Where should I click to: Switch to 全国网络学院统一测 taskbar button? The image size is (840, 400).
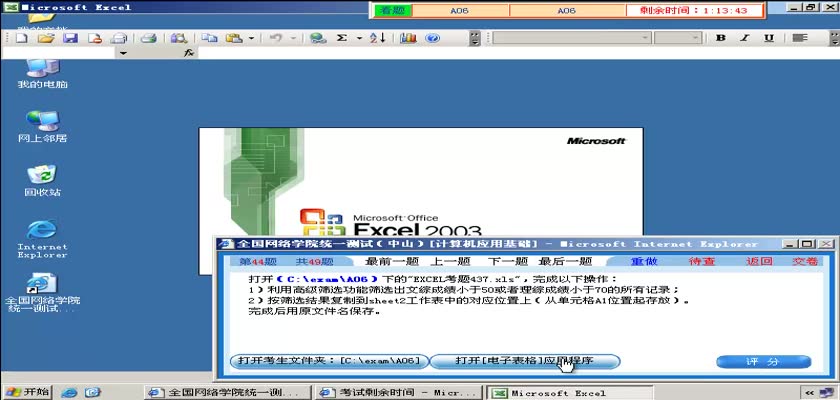pyautogui.click(x=229, y=393)
